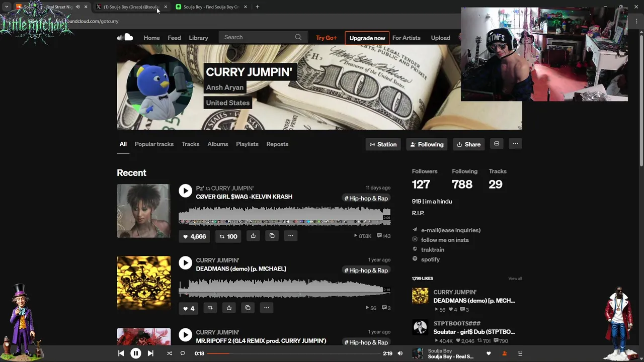Open the Library page
Image resolution: width=644 pixels, height=362 pixels.
[198, 38]
